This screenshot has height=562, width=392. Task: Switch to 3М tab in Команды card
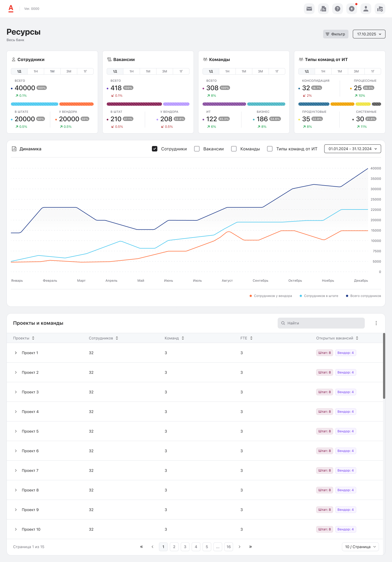pyautogui.click(x=260, y=71)
